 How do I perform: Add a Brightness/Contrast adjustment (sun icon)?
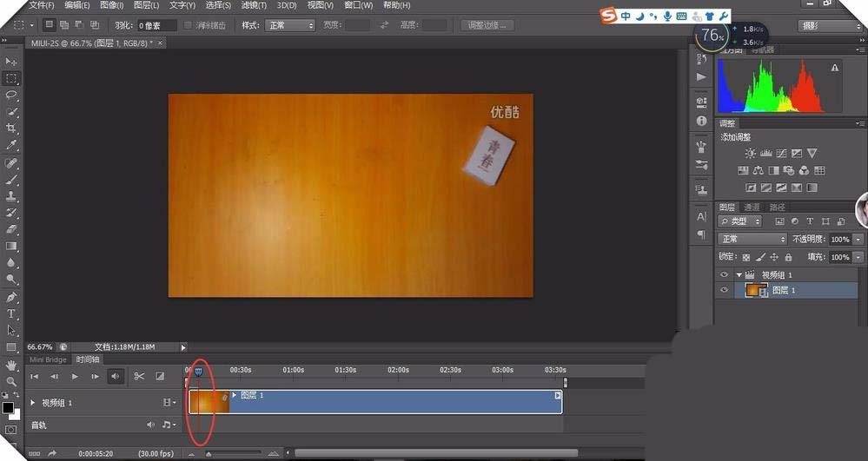(x=750, y=154)
